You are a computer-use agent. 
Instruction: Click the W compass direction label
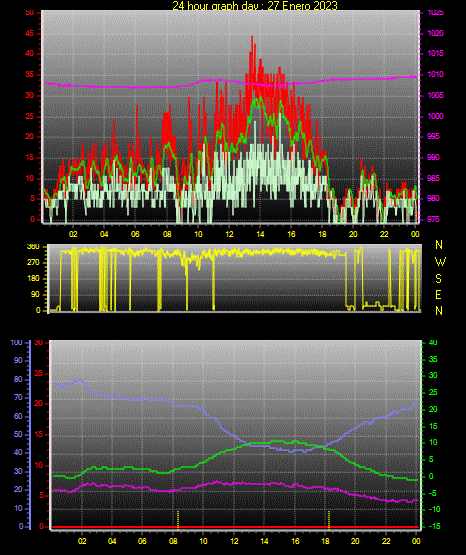point(440,262)
